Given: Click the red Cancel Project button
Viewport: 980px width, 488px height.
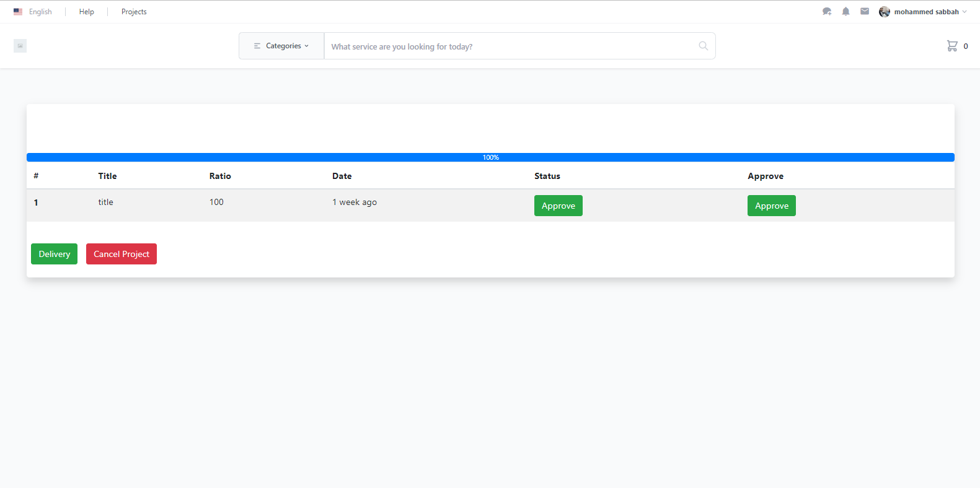Looking at the screenshot, I should tap(121, 254).
